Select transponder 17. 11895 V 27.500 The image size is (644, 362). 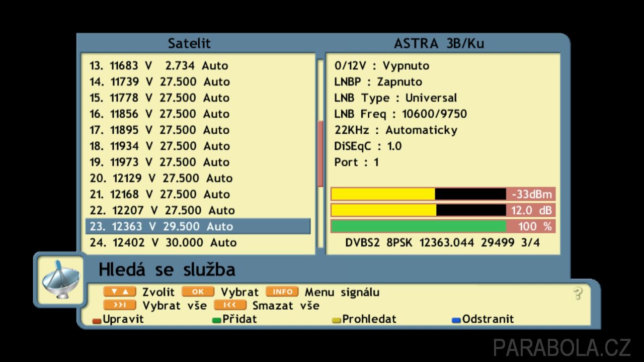(198, 130)
